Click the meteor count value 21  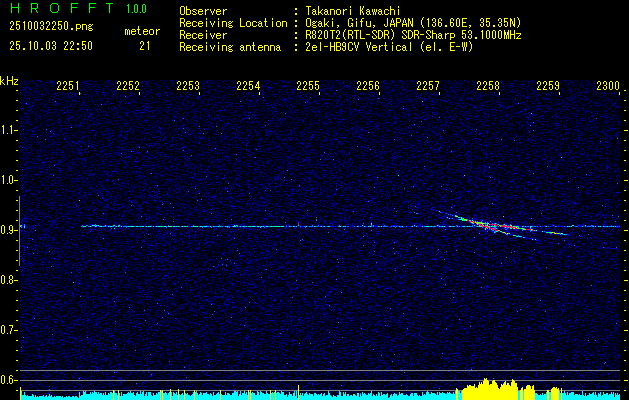pos(145,45)
